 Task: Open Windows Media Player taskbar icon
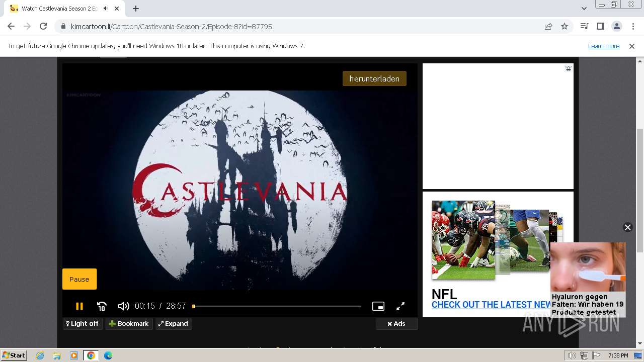coord(74,355)
